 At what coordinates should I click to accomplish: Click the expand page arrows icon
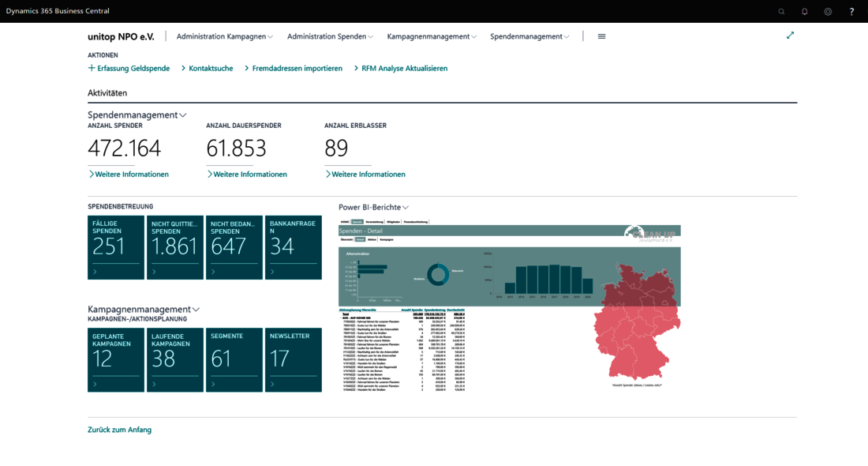pyautogui.click(x=790, y=36)
